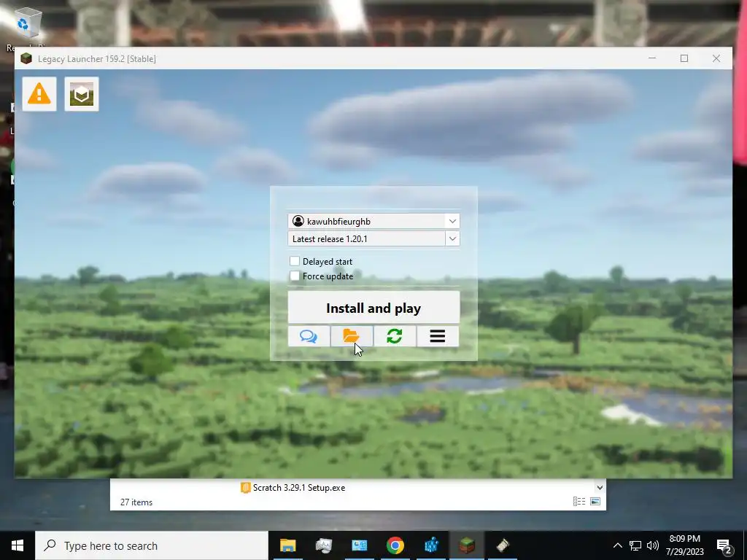Screen dimensions: 747x560
Task: Open the game folder button
Action: (352, 336)
